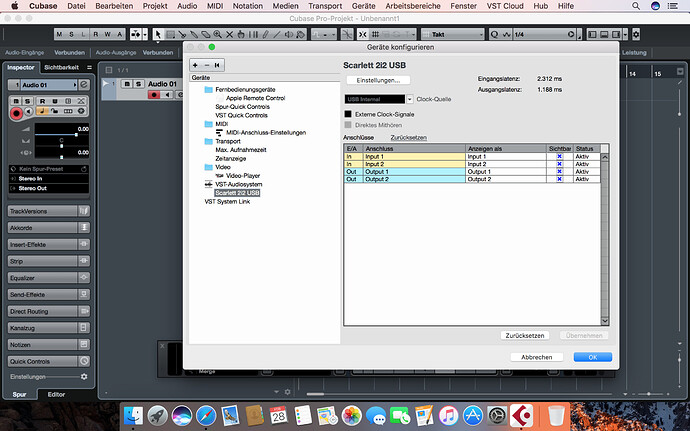
Task: Expand Equalizer inspector section
Action: (49, 278)
